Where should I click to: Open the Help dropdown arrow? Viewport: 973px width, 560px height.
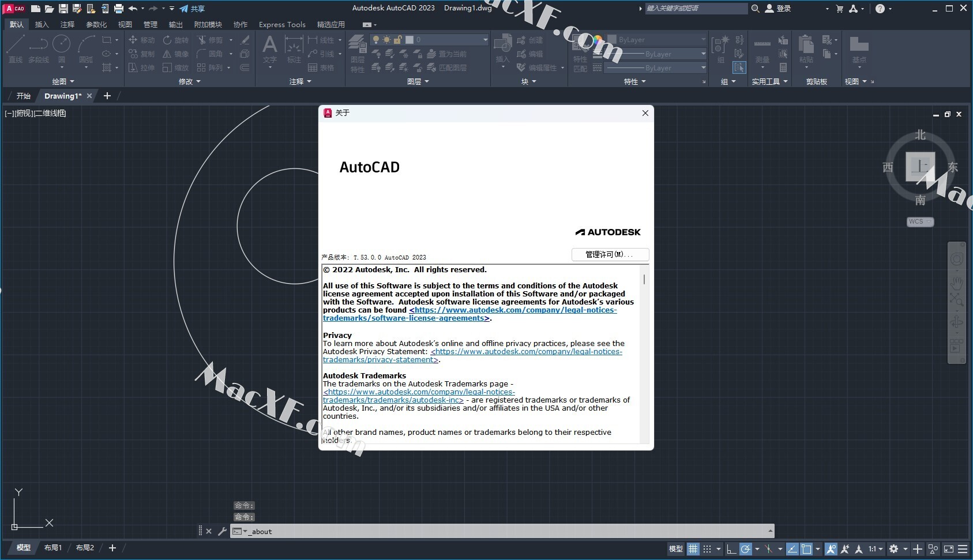tap(891, 9)
